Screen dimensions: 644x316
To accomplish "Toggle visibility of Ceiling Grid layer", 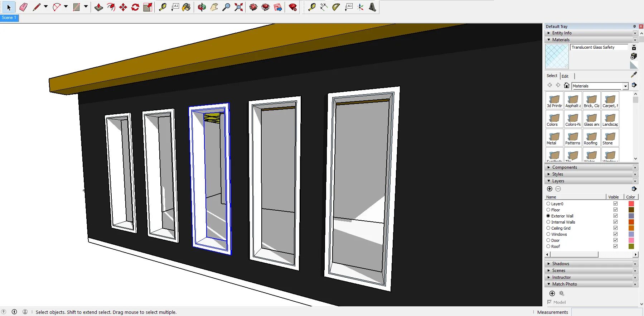I will point(615,228).
